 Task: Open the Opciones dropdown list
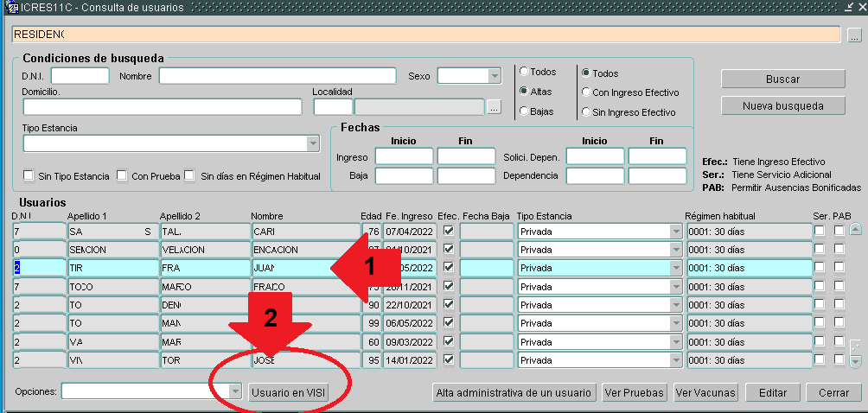(235, 392)
